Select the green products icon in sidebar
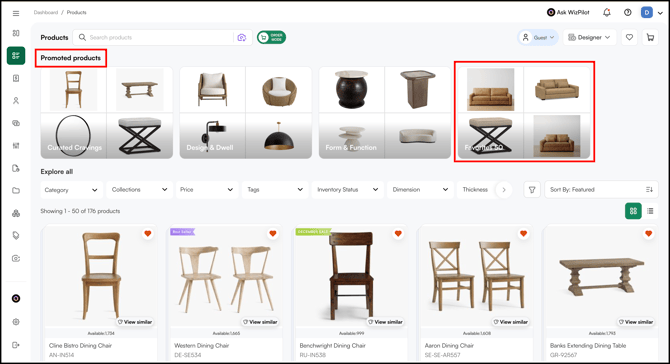 pos(16,56)
